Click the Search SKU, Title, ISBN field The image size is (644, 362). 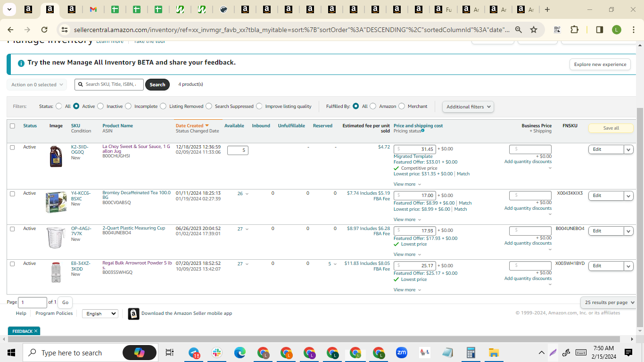(x=108, y=84)
